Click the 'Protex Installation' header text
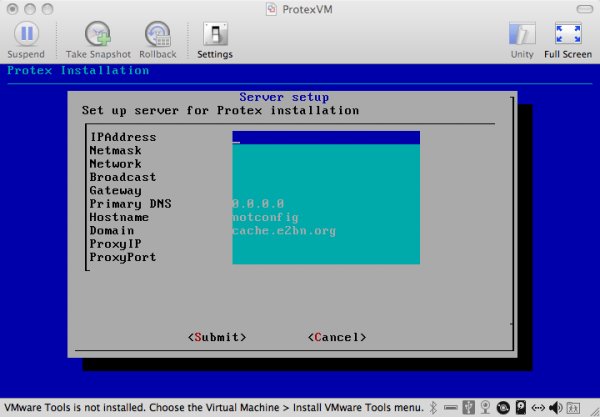The height and width of the screenshot is (417, 600). click(x=78, y=70)
